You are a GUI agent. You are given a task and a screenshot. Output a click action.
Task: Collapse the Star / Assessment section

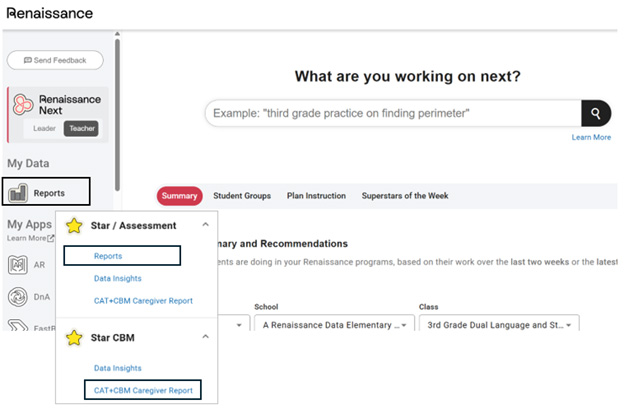(205, 225)
